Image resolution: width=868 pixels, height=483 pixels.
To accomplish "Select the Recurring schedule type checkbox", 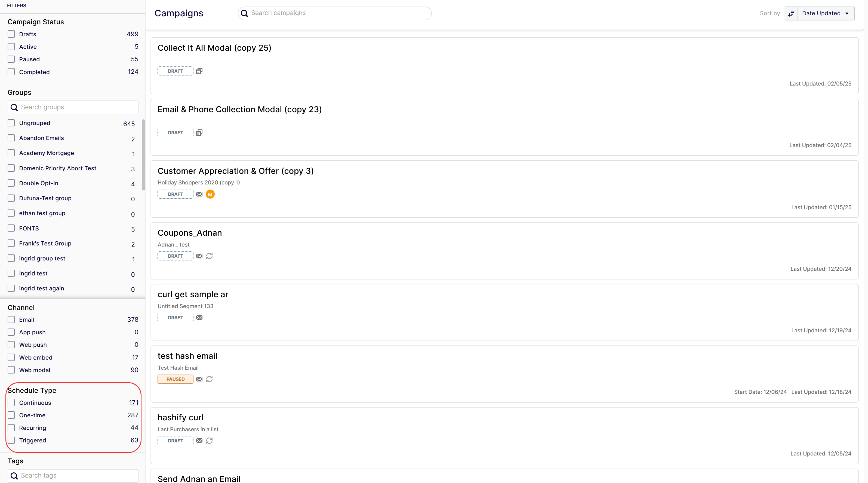I will [11, 428].
